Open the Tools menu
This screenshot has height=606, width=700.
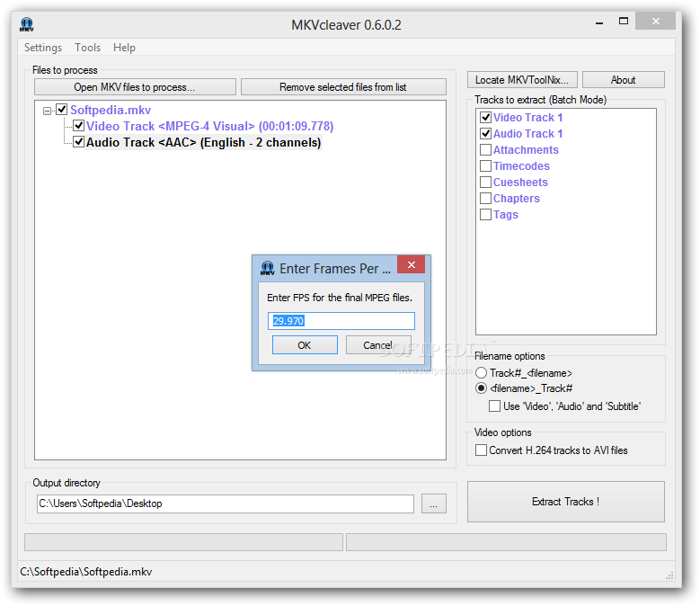point(87,48)
